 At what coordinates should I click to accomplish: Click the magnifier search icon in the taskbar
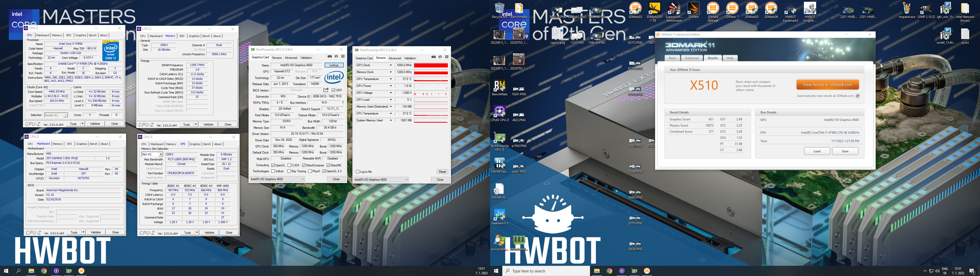pyautogui.click(x=18, y=271)
